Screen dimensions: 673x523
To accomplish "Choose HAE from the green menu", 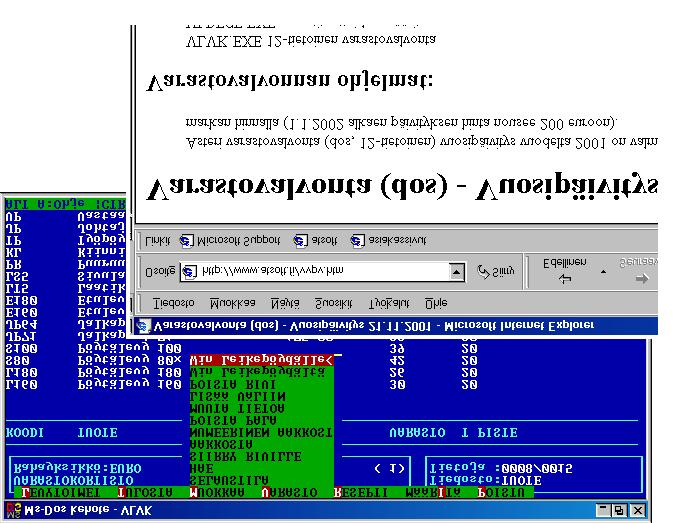I will [261, 468].
